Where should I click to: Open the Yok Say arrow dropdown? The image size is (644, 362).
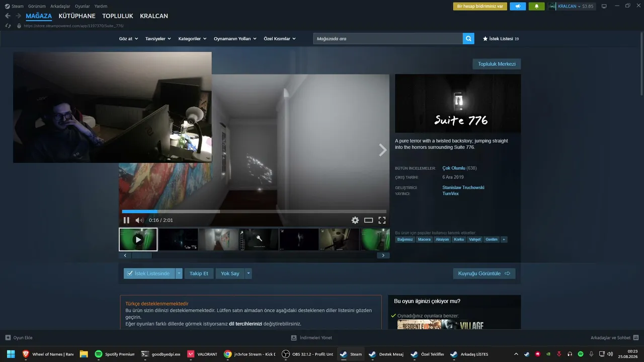249,274
